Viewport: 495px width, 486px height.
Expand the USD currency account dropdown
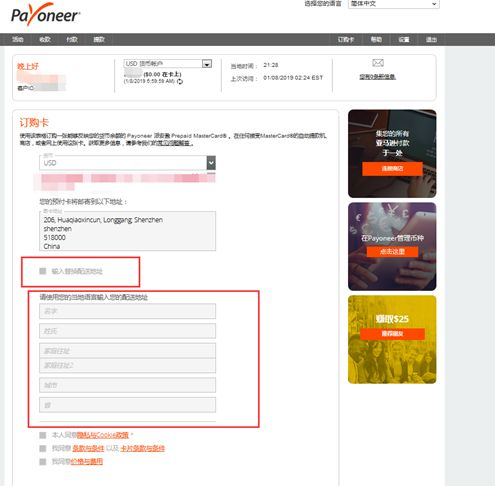pyautogui.click(x=168, y=64)
